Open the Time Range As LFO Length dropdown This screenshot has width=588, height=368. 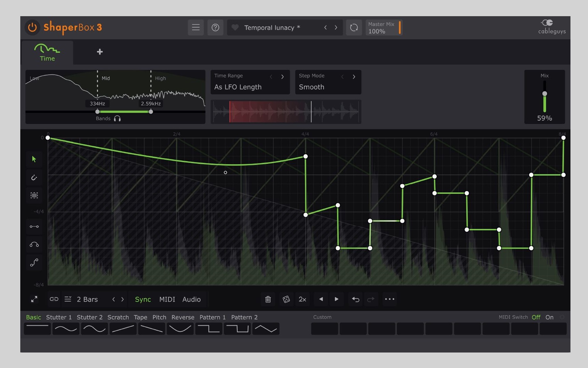click(x=238, y=87)
